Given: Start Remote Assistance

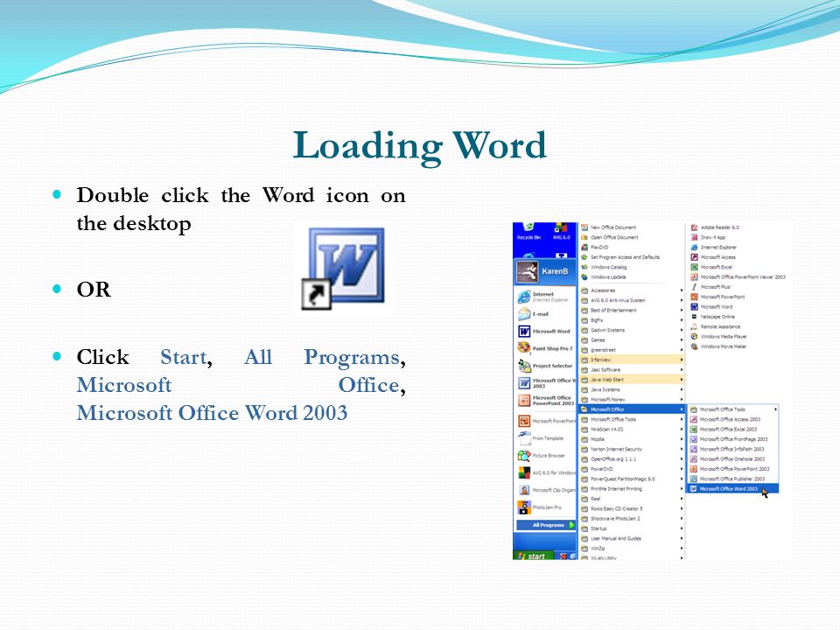Looking at the screenshot, I should click(x=716, y=326).
